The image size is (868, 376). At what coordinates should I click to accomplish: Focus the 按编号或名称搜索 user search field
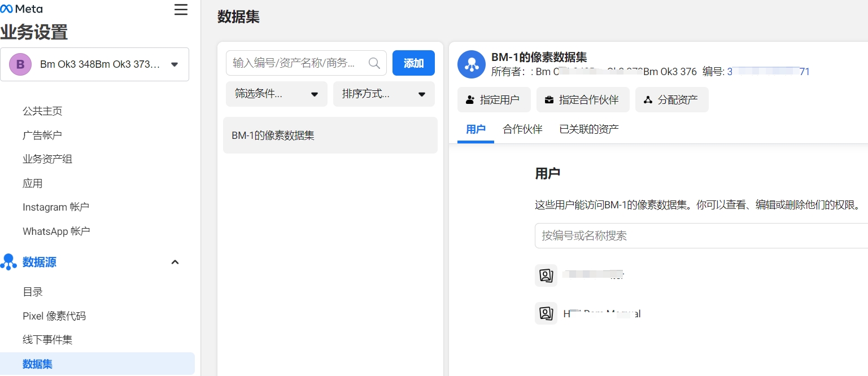701,235
